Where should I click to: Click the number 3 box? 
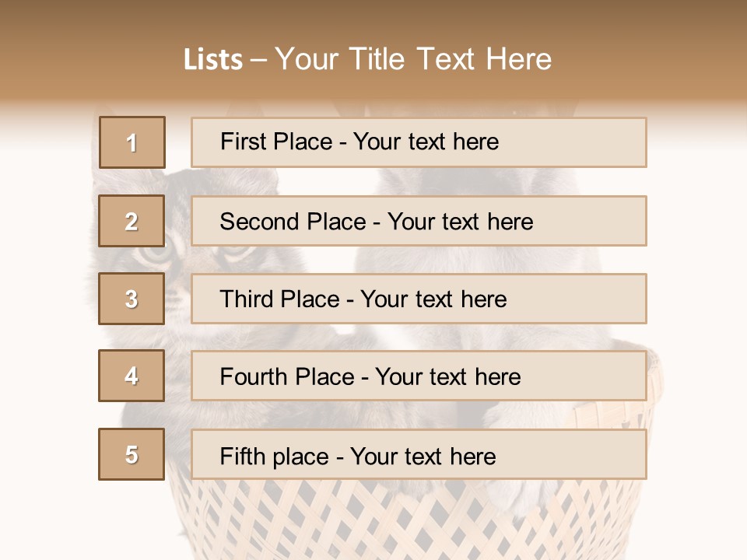point(132,299)
